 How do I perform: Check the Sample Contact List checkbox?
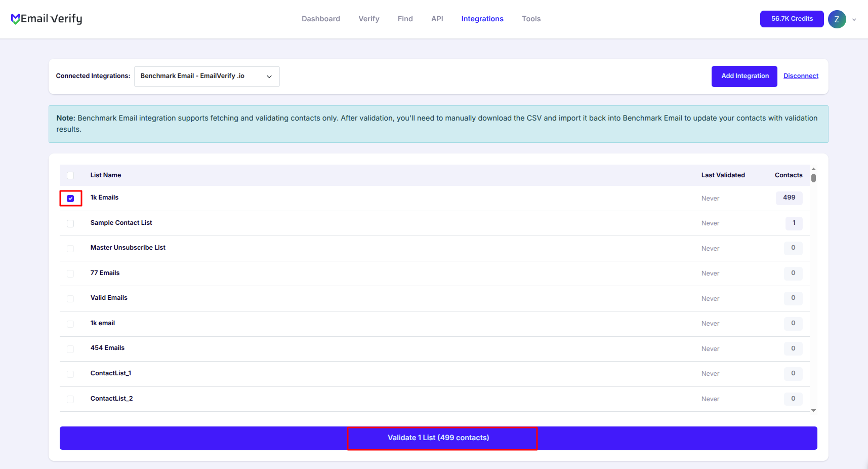point(70,223)
